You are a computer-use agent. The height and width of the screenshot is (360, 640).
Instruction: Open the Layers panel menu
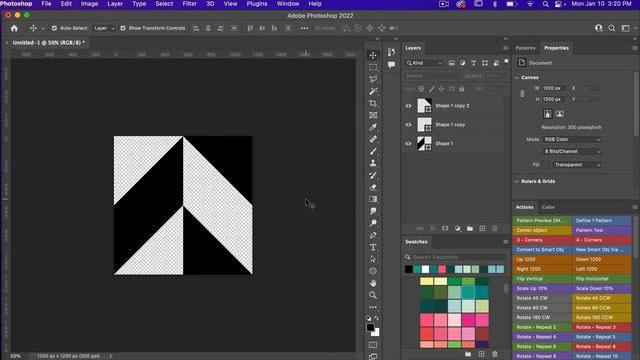(505, 48)
